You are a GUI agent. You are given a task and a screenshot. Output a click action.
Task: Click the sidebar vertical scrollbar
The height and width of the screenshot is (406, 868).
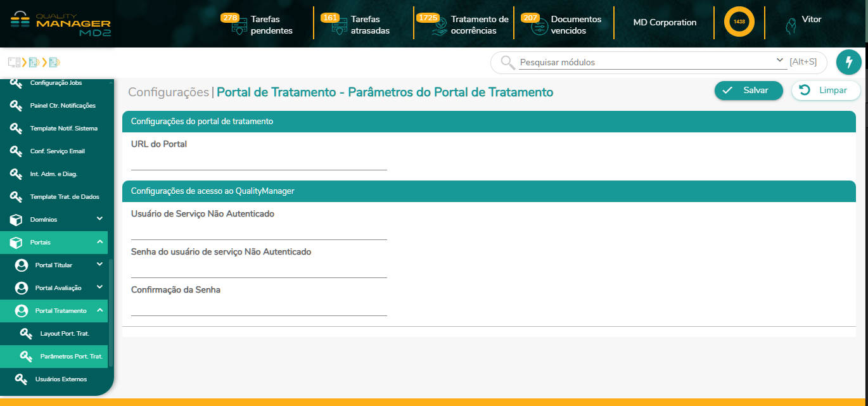(x=111, y=312)
